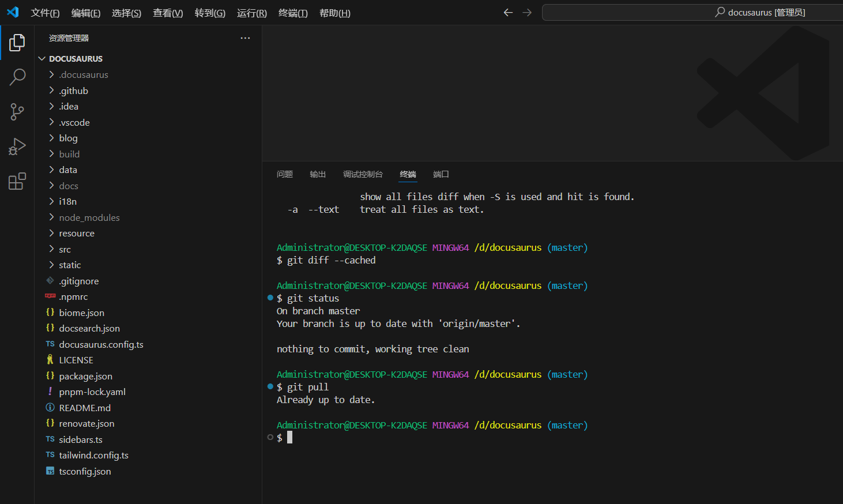Click the tsconfig.json file icon
The image size is (843, 504).
(50, 471)
